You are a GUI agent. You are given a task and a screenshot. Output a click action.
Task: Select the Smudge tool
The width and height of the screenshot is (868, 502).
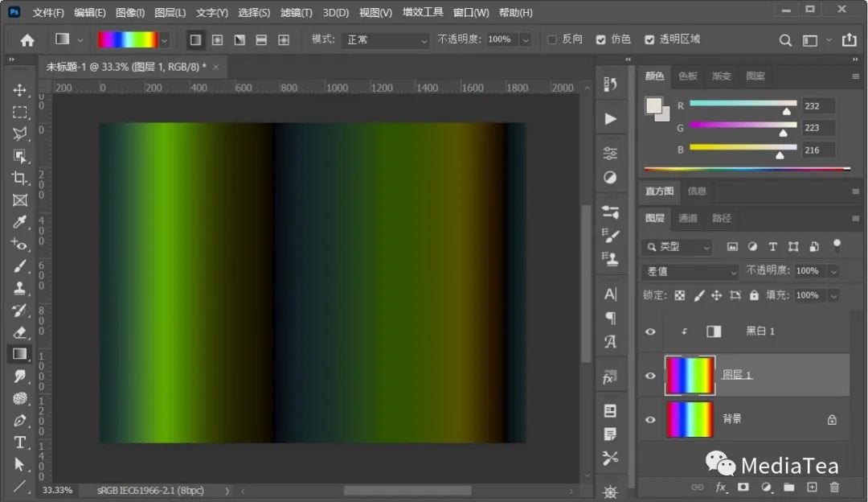click(x=20, y=376)
